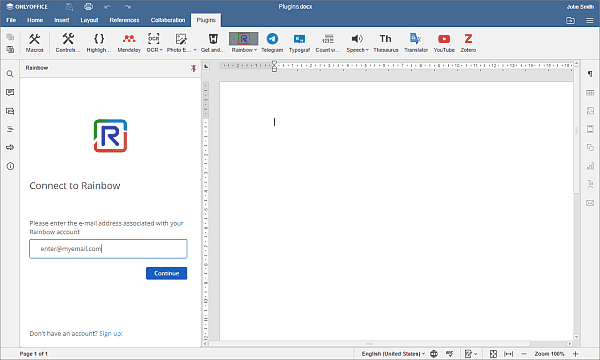Open the Translator plugin

(x=416, y=42)
